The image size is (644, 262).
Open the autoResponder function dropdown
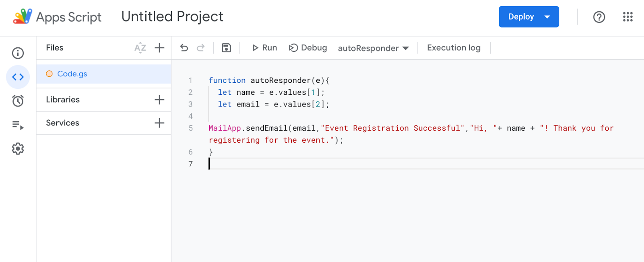tap(373, 48)
